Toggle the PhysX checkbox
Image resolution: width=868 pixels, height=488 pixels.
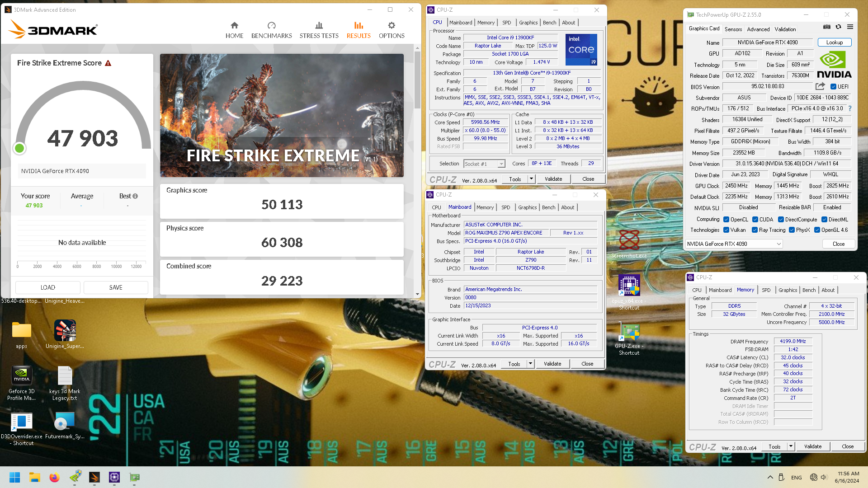(792, 230)
